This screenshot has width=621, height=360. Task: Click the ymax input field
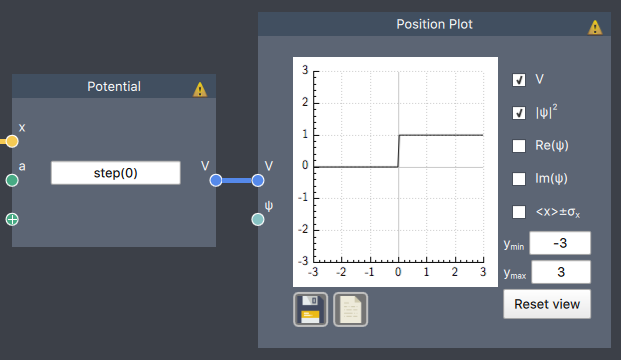(x=561, y=272)
